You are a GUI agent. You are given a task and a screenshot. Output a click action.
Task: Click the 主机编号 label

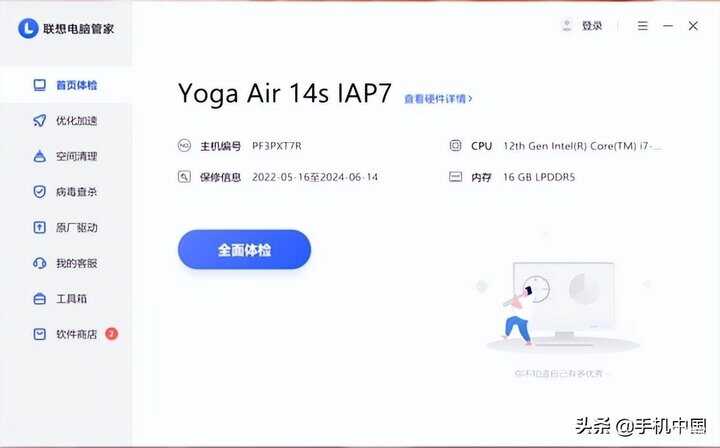point(220,146)
